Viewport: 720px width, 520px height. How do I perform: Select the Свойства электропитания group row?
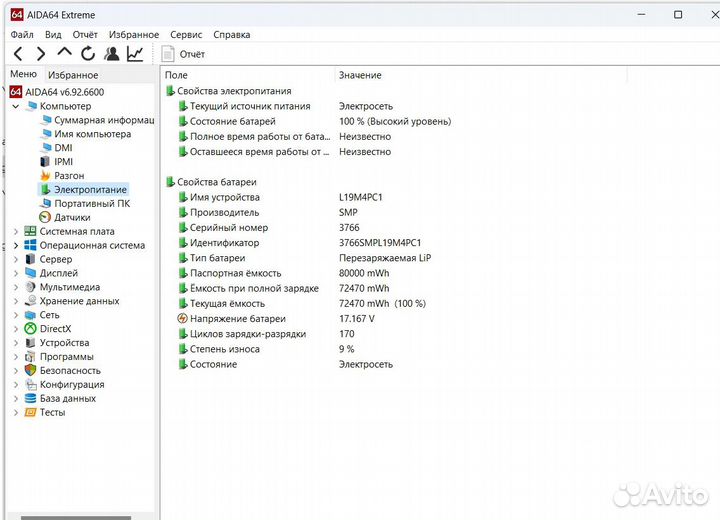tap(228, 91)
